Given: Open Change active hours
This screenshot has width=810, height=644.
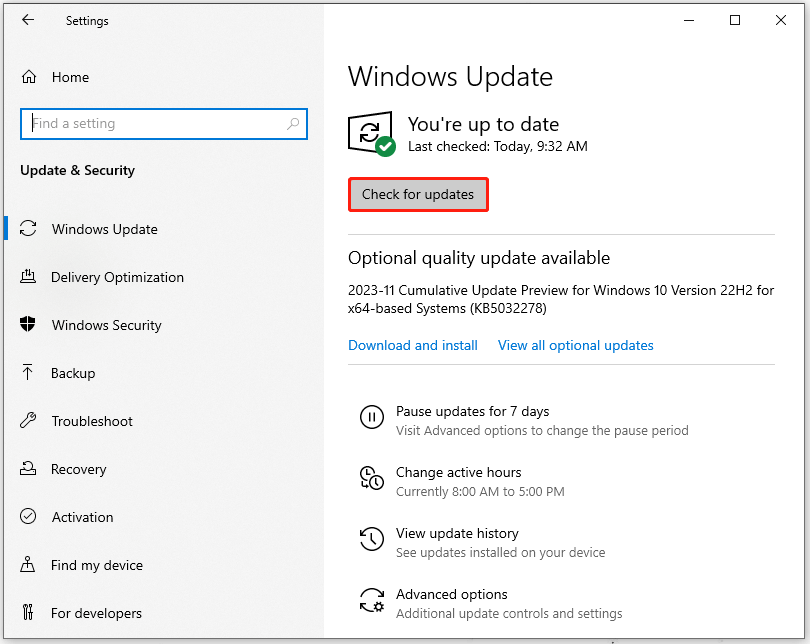Looking at the screenshot, I should pyautogui.click(x=458, y=472).
